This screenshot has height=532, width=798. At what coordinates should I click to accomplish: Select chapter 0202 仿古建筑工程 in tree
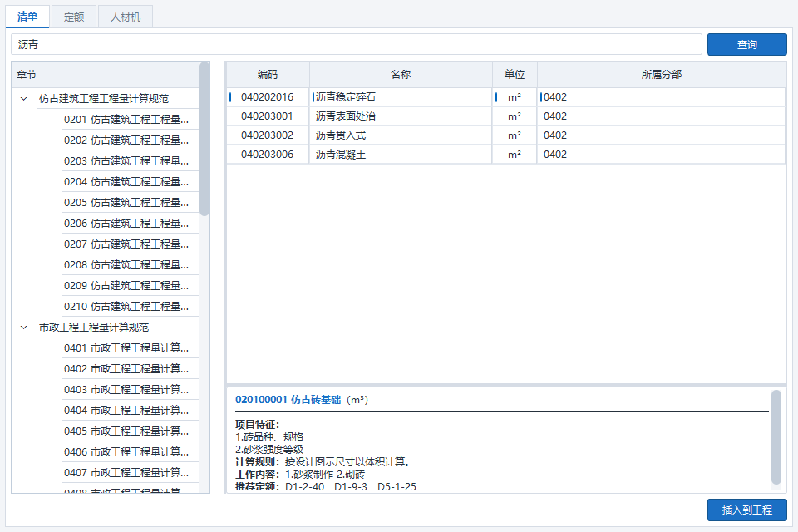126,140
